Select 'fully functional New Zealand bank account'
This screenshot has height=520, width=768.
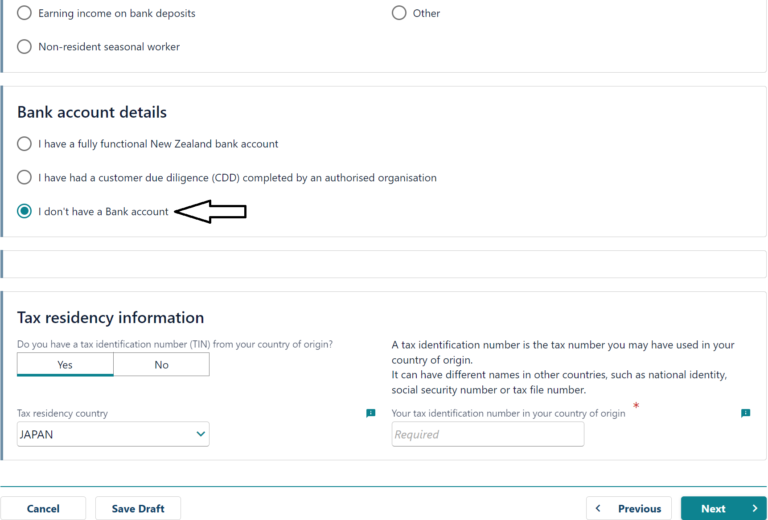pos(24,144)
